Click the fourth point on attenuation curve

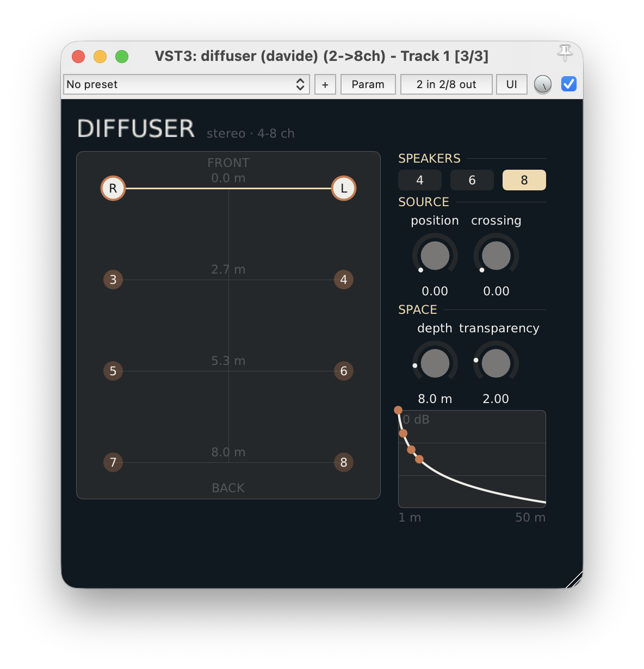[x=419, y=459]
